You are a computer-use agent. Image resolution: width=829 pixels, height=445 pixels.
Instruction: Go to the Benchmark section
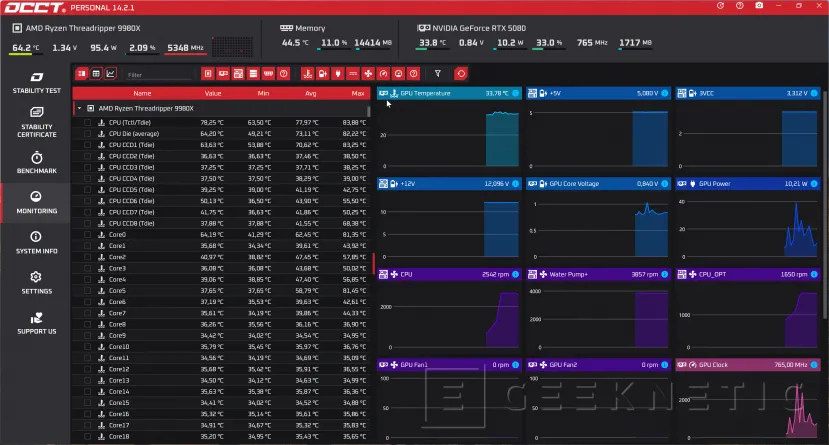pos(36,162)
